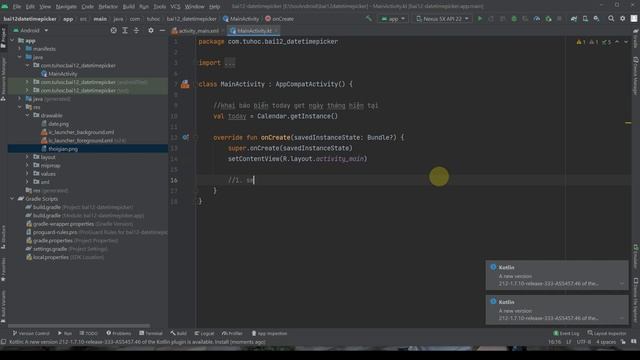Screen dimensions: 640x360
Task: Open the Logcat tool window button
Action: coord(204,333)
